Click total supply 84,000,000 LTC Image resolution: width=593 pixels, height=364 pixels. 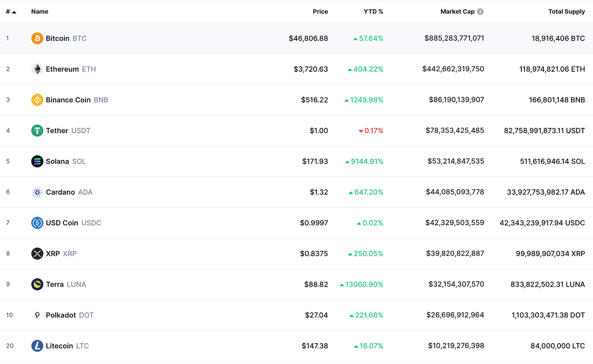click(558, 346)
